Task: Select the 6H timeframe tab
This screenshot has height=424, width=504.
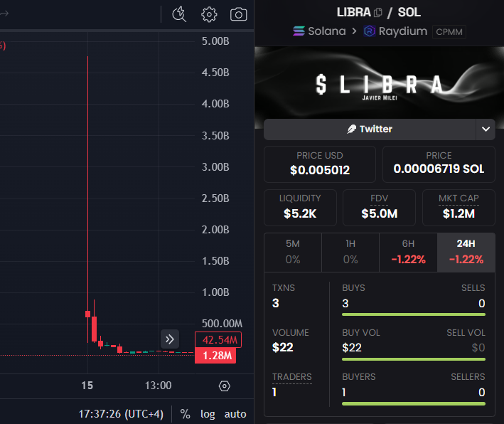Action: point(408,253)
